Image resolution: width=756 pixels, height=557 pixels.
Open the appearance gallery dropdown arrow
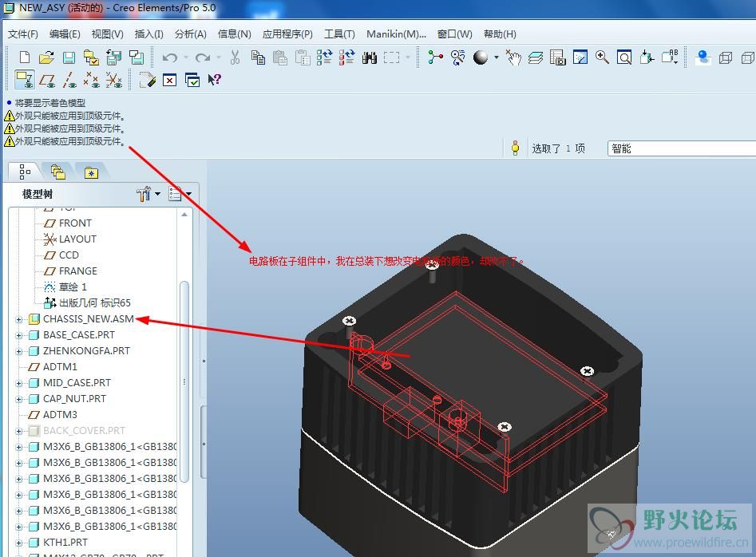(x=496, y=57)
